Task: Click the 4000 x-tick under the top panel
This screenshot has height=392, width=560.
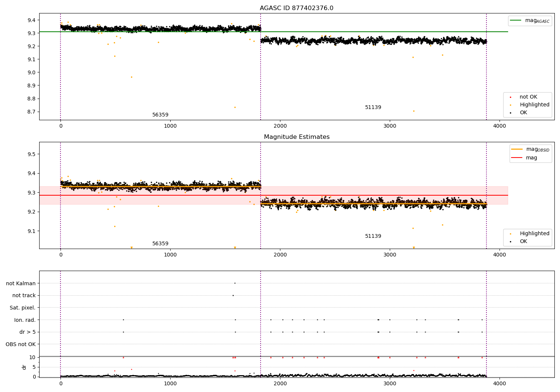Action: [x=500, y=126]
